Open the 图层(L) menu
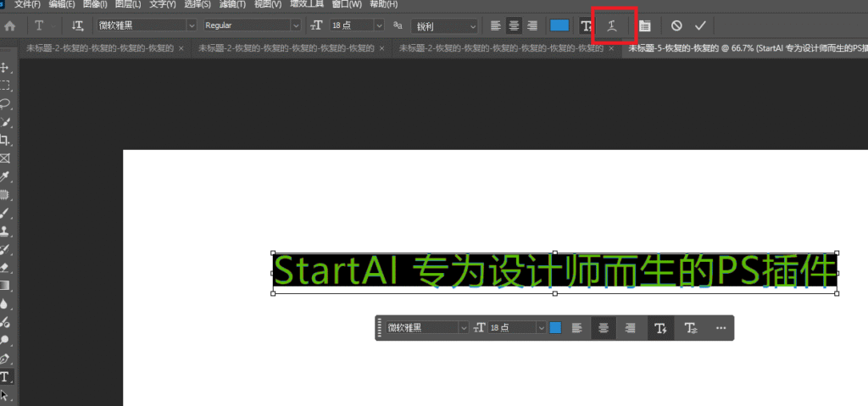868x406 pixels. click(x=128, y=4)
